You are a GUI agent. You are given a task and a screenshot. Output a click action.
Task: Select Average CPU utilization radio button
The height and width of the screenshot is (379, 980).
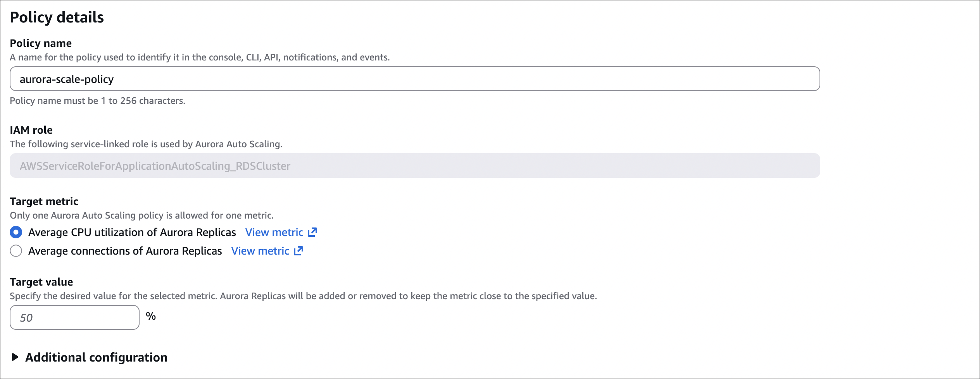pyautogui.click(x=16, y=232)
